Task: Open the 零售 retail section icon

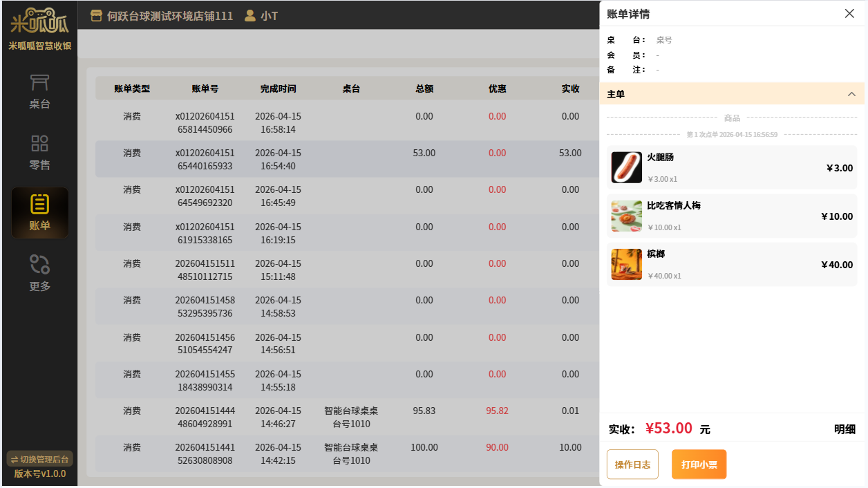Action: (x=39, y=144)
